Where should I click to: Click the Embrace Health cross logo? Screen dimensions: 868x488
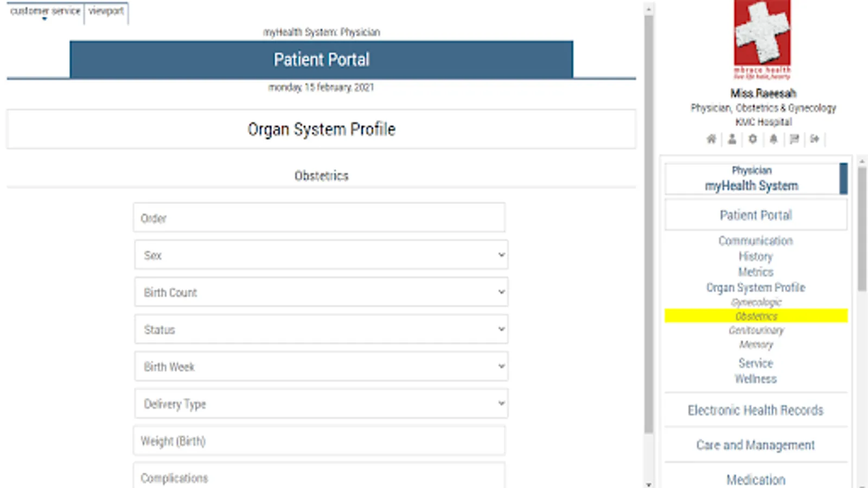[x=762, y=39]
